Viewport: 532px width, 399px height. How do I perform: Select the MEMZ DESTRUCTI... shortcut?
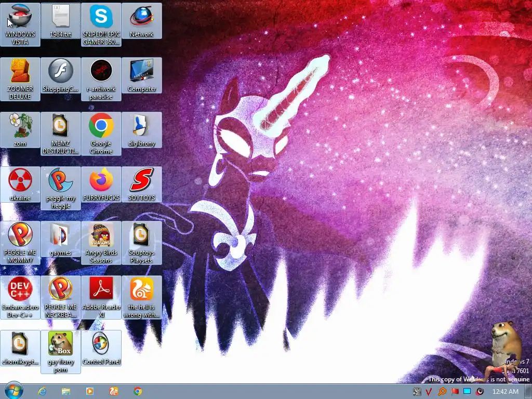pos(60,134)
